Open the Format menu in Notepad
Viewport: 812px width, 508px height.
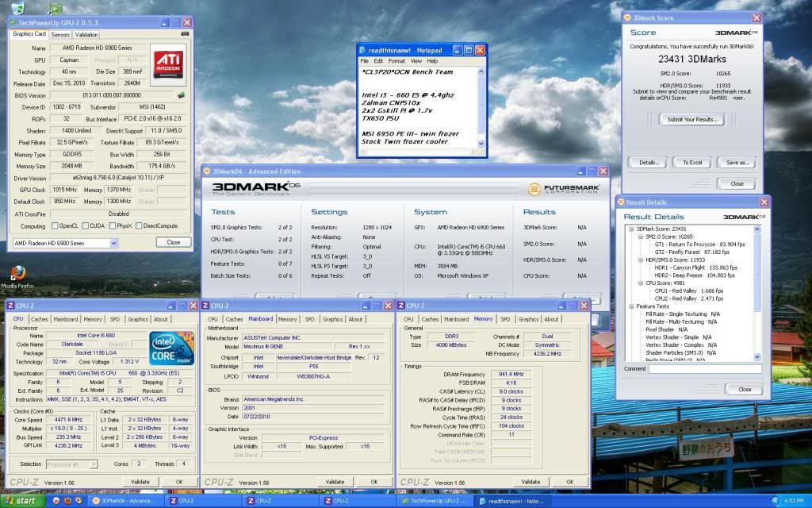coord(396,61)
